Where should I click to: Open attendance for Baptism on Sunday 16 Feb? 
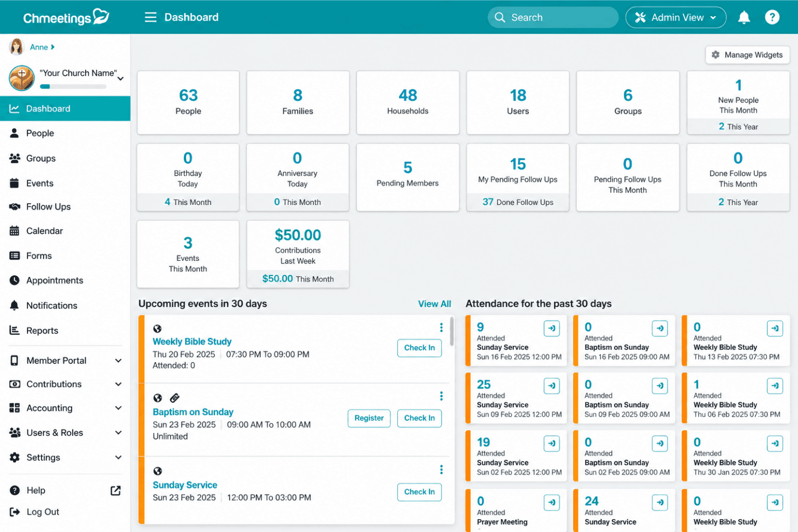(660, 328)
